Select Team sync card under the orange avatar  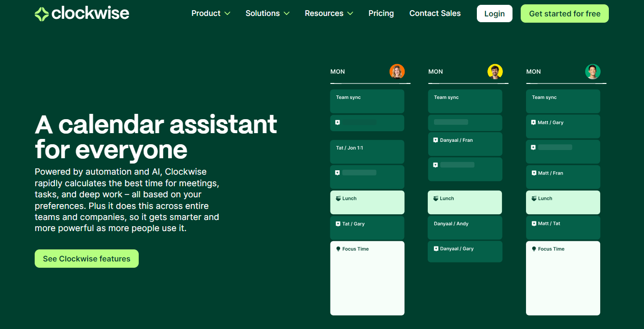(367, 101)
